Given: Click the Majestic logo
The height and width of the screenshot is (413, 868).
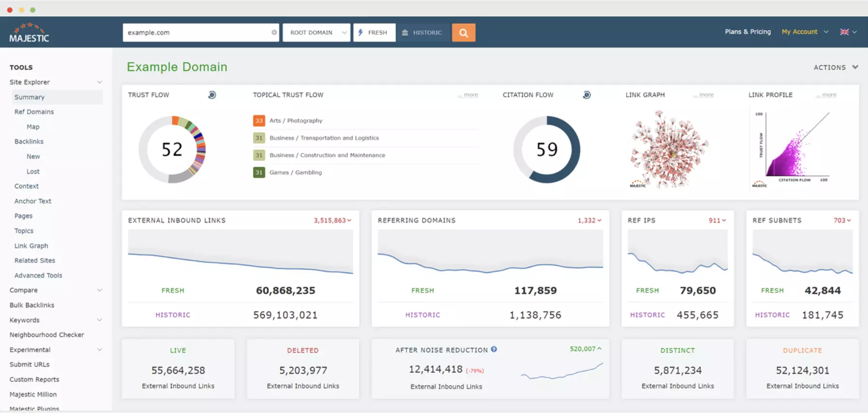Looking at the screenshot, I should click(29, 32).
